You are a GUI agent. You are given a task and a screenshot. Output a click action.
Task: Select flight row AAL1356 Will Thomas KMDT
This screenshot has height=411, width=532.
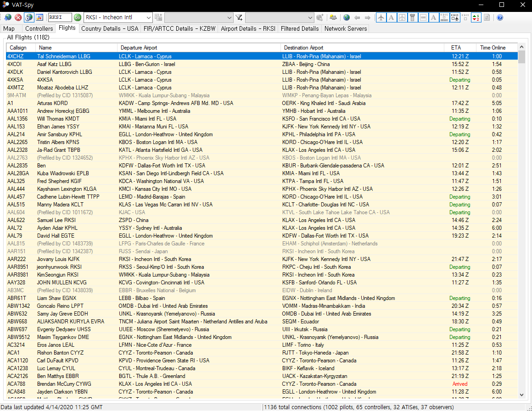(x=262, y=119)
